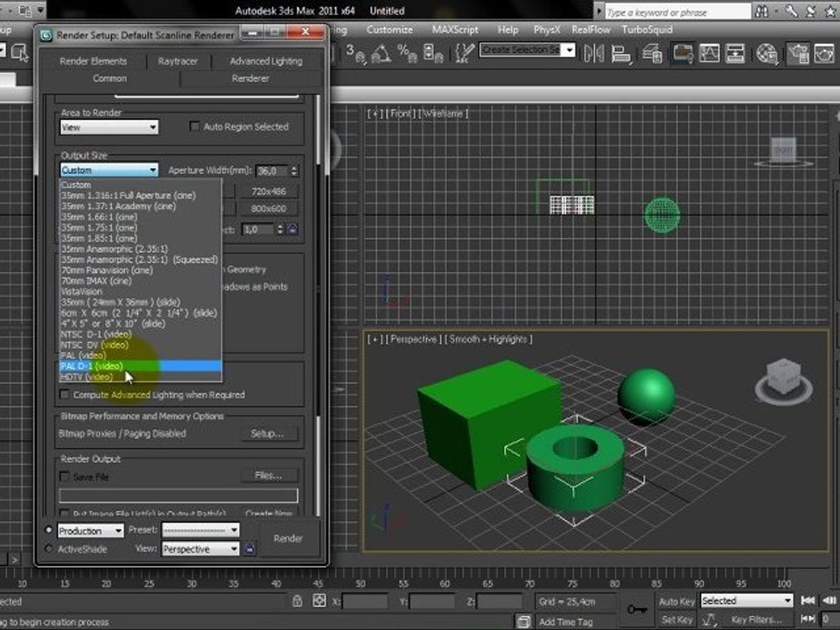Click the 800x600 preset button

[269, 208]
